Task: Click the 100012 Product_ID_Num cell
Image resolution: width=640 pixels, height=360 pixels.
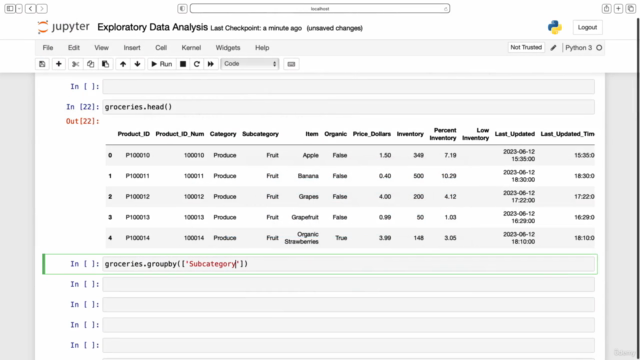Action: coord(194,197)
